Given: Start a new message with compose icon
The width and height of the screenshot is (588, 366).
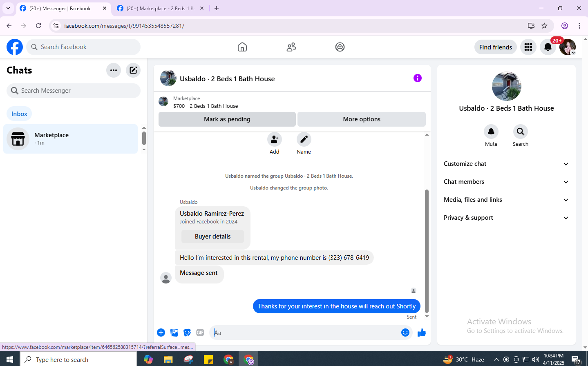Looking at the screenshot, I should click(x=133, y=70).
